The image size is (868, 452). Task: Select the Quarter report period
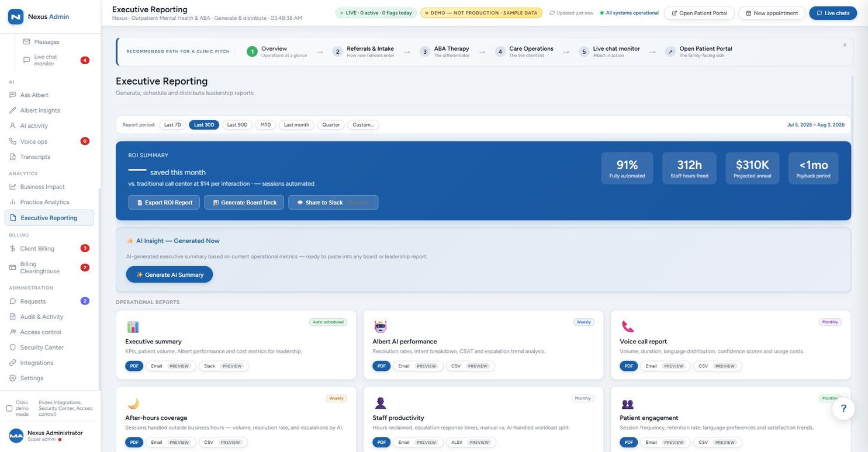(331, 125)
